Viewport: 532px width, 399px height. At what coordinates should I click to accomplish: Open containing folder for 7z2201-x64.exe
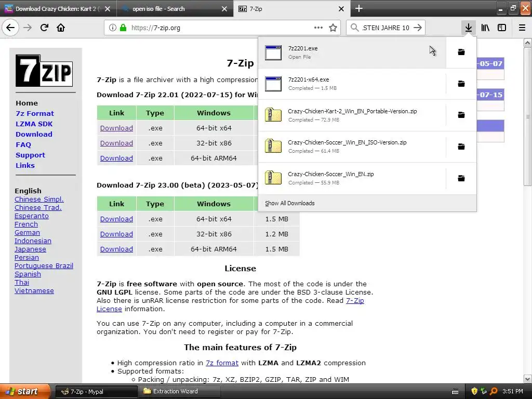461,84
